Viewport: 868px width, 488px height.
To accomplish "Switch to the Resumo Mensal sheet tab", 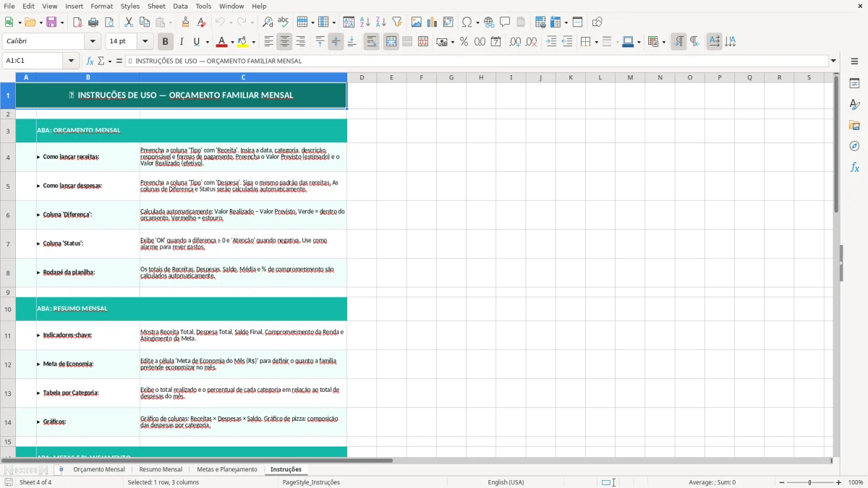I will (161, 469).
